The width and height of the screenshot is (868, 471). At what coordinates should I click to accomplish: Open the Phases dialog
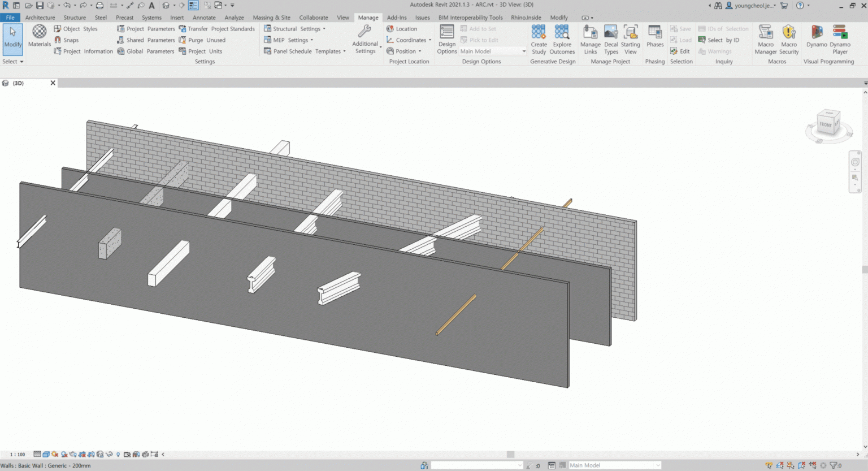pyautogui.click(x=654, y=40)
